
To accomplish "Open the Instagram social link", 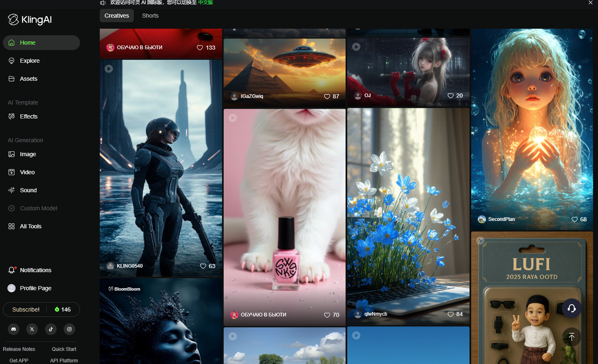I will (x=69, y=329).
